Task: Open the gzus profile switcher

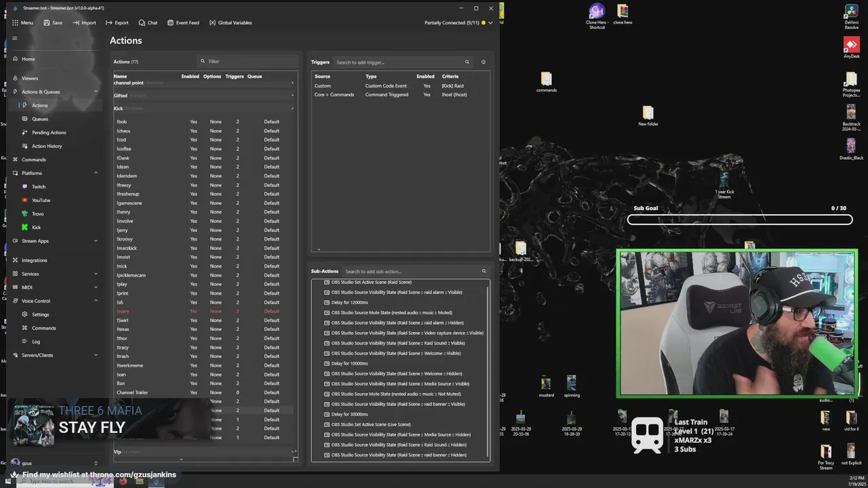Action: point(54,463)
